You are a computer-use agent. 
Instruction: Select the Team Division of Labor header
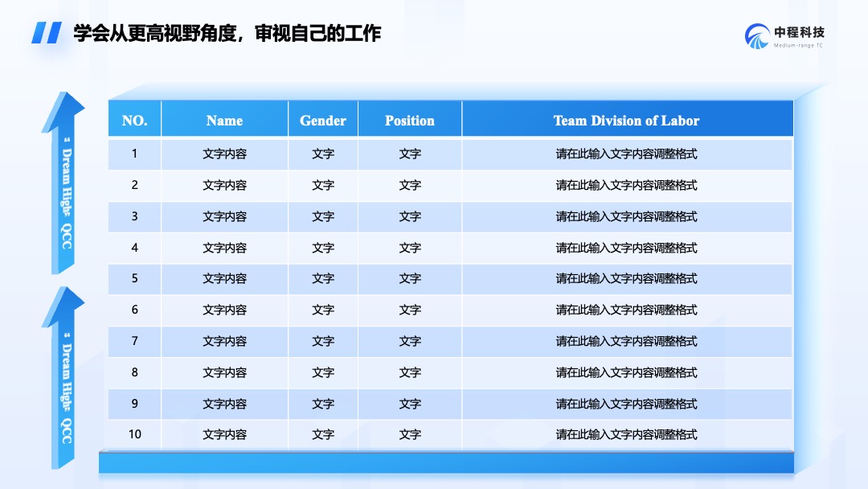coord(627,120)
